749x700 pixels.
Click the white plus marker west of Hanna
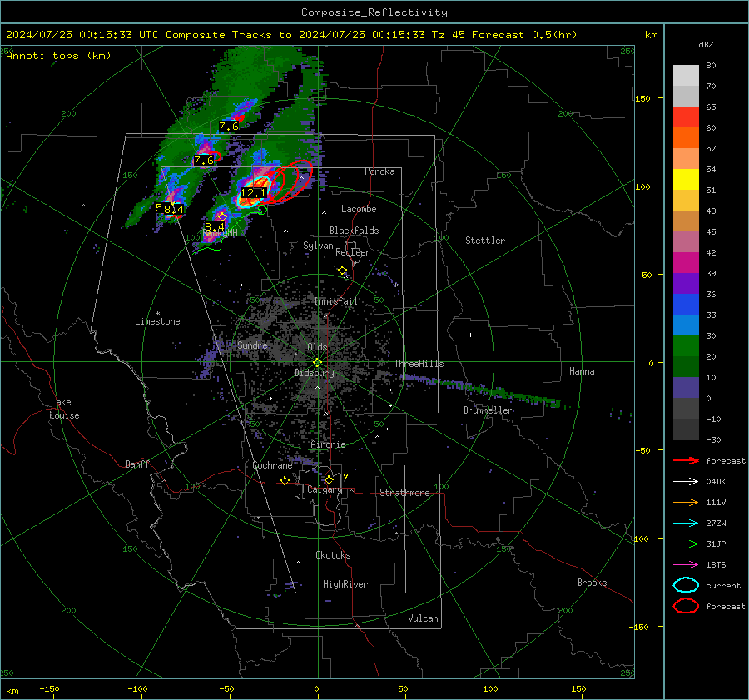(x=470, y=335)
